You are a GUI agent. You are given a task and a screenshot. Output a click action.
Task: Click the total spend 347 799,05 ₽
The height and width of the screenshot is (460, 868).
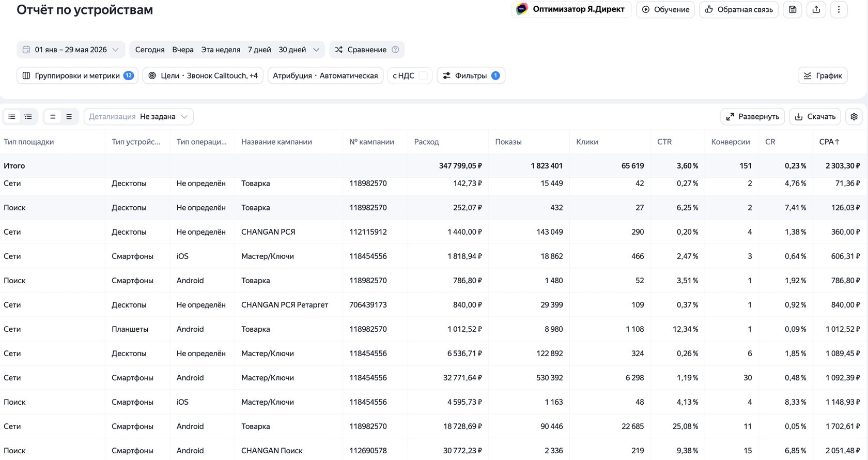point(460,166)
